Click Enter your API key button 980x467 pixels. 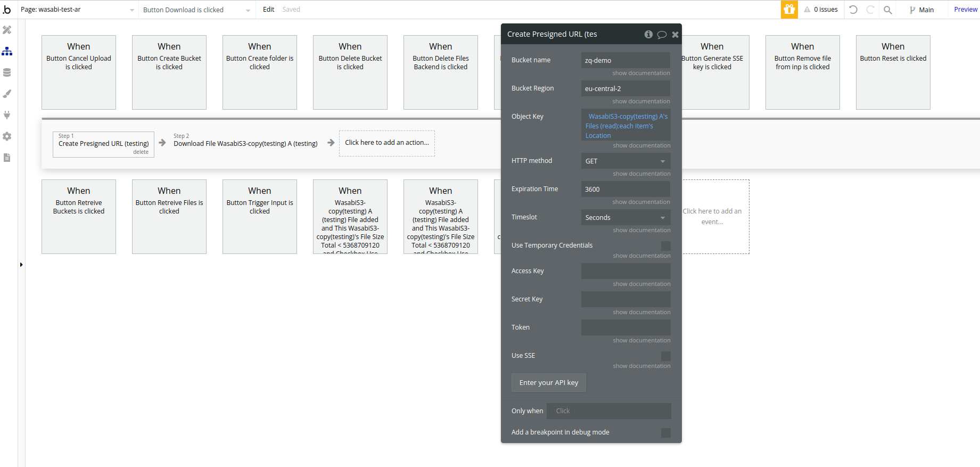click(x=549, y=382)
